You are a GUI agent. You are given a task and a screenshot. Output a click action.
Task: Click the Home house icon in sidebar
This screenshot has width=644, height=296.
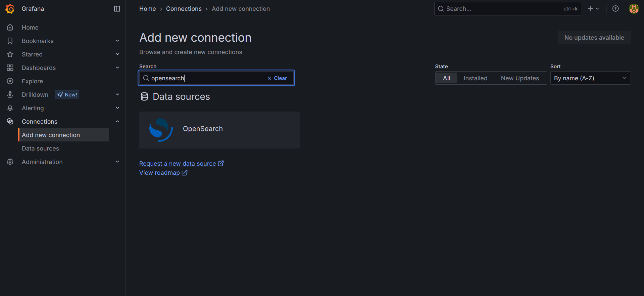point(10,28)
